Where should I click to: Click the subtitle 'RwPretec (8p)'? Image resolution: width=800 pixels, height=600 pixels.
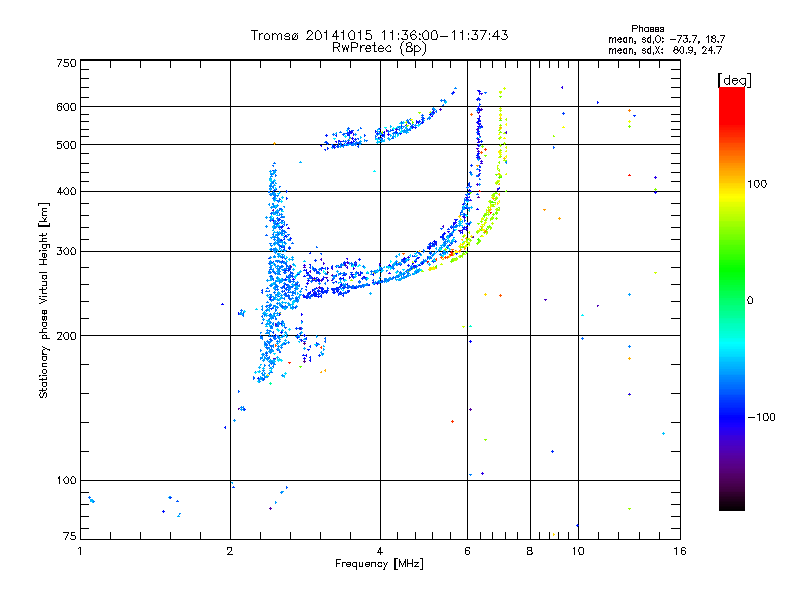click(379, 48)
